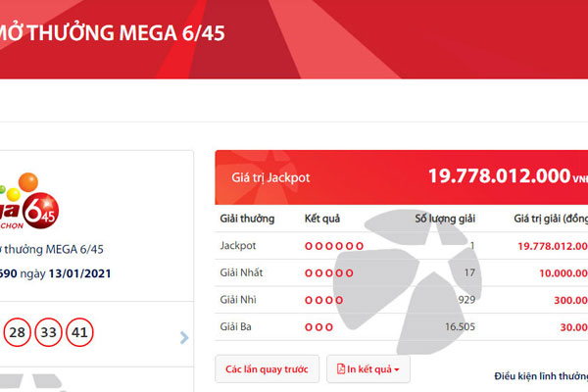This screenshot has height=392, width=588.
Task: Click the next-draw chevron arrow
Action: 183,338
